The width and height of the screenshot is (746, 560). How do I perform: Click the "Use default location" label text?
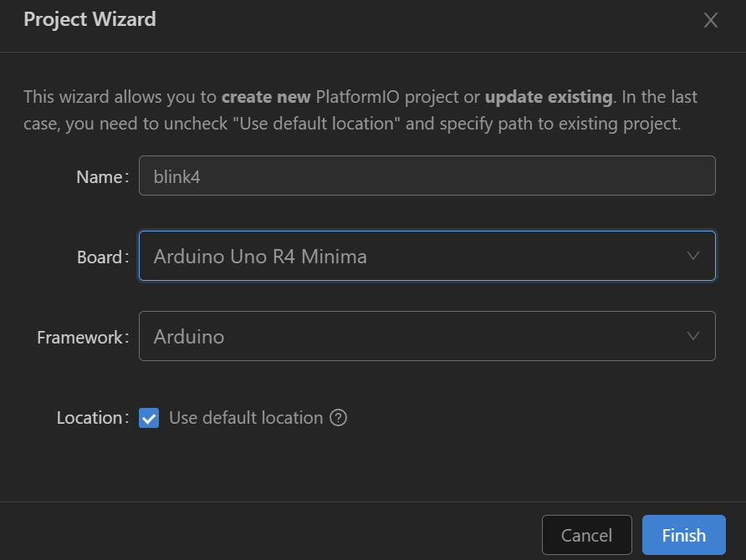coord(245,418)
